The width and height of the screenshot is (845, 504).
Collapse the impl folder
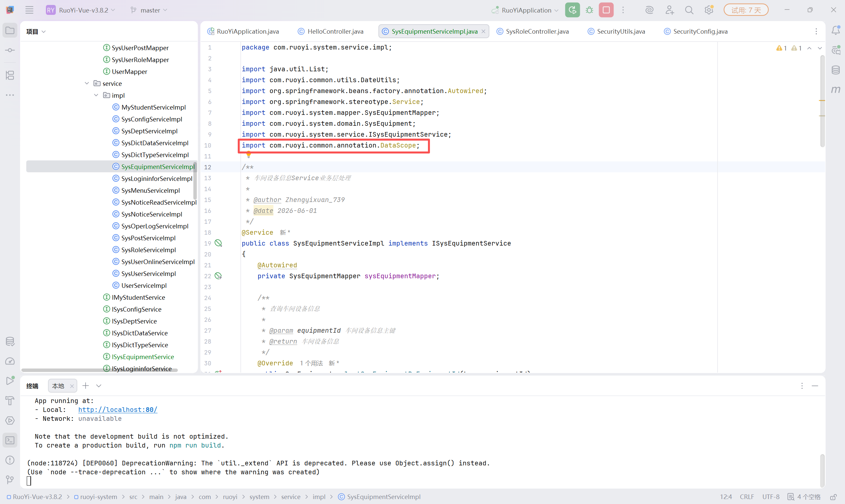point(96,95)
